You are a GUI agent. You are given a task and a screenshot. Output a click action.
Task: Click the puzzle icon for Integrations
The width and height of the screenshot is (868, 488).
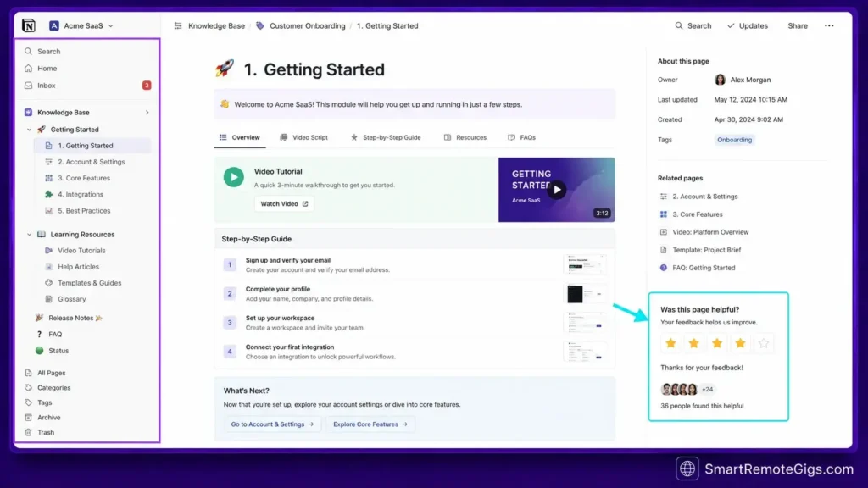pos(48,194)
